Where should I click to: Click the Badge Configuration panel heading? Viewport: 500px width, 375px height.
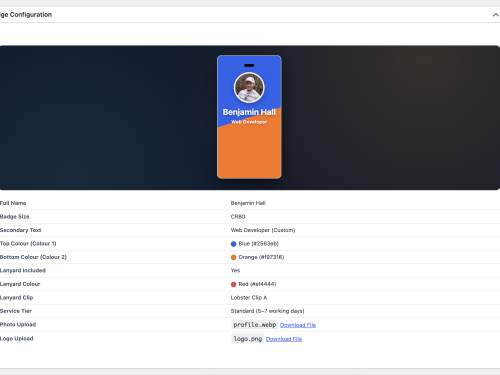tap(26, 15)
